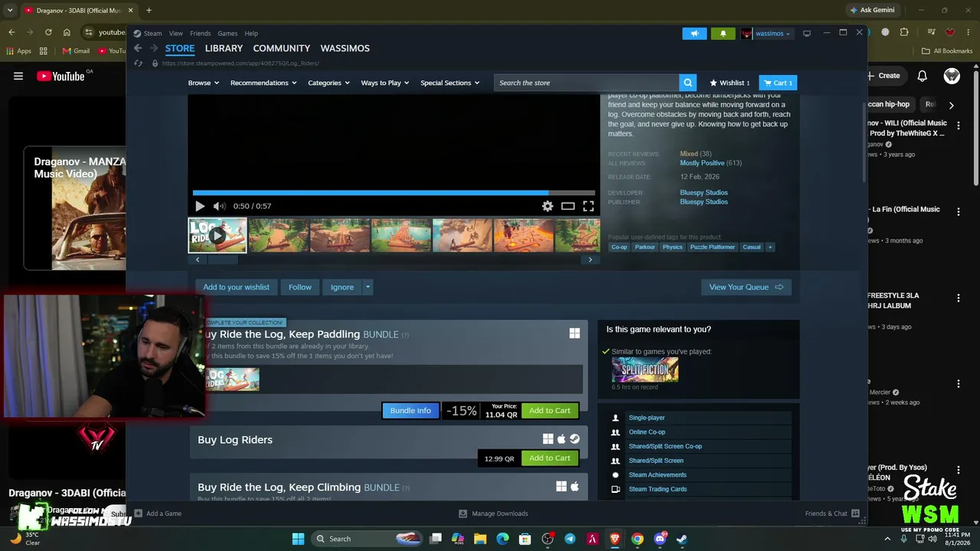Screen dimensions: 980x551
Task: Switch to the LIBRARY tab
Action: tap(224, 48)
